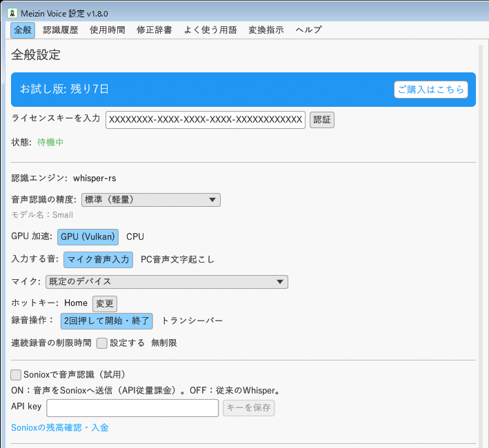Click the ご購入はこちら purchase button
Viewport: 489px width, 448px height.
click(x=430, y=90)
